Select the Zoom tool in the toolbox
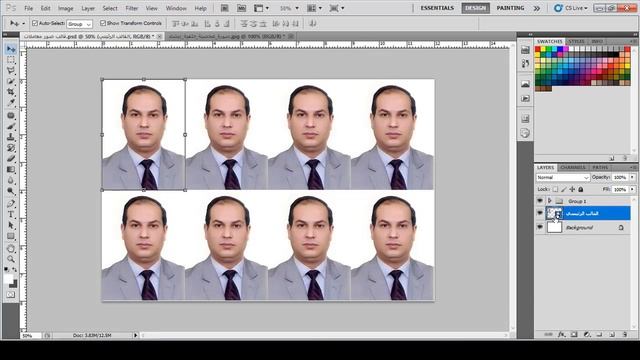 point(11,259)
